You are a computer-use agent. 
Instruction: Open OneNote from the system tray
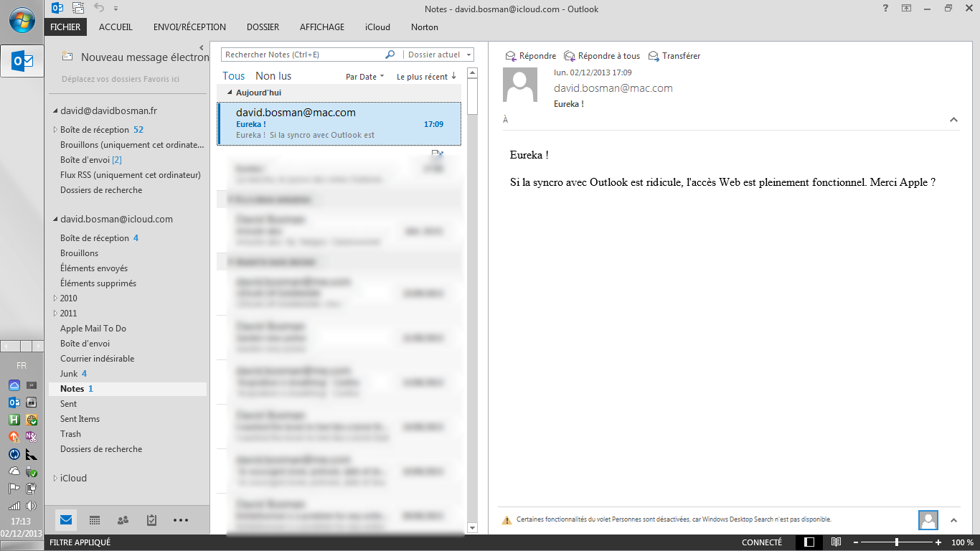tap(32, 435)
